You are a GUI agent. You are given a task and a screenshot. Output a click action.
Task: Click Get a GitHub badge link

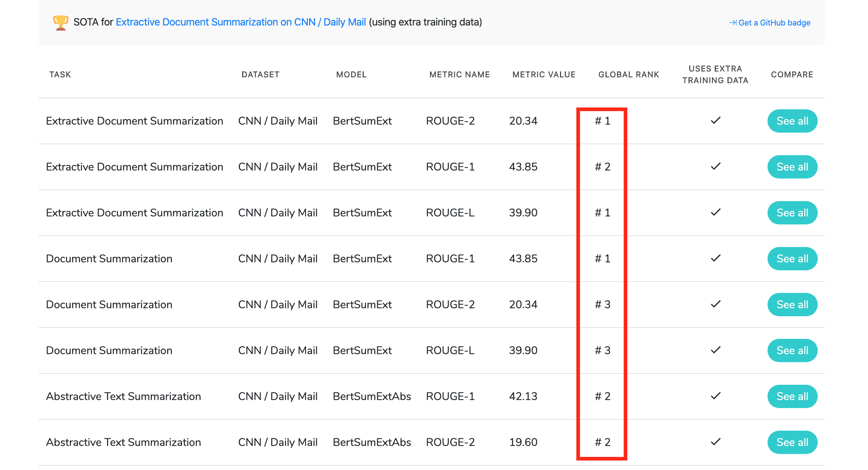[774, 23]
